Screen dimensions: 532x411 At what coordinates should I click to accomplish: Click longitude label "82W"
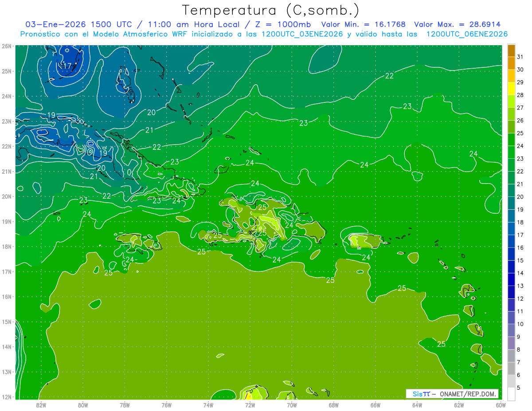click(x=41, y=405)
